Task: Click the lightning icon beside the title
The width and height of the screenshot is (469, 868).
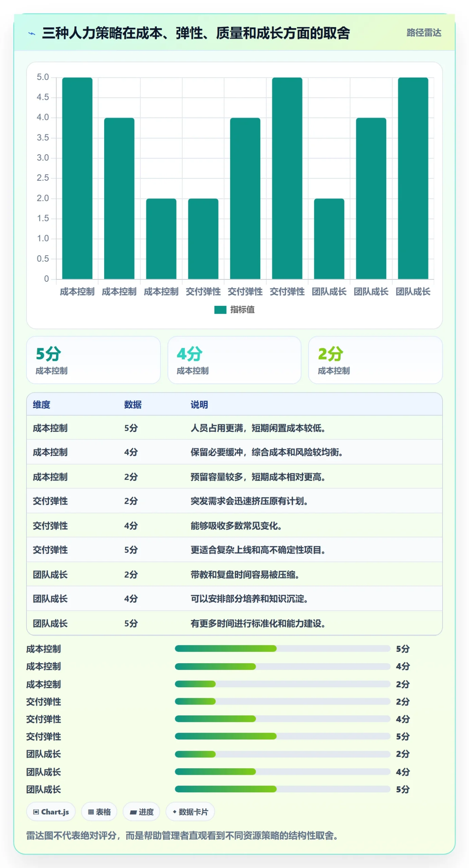Action: (32, 34)
